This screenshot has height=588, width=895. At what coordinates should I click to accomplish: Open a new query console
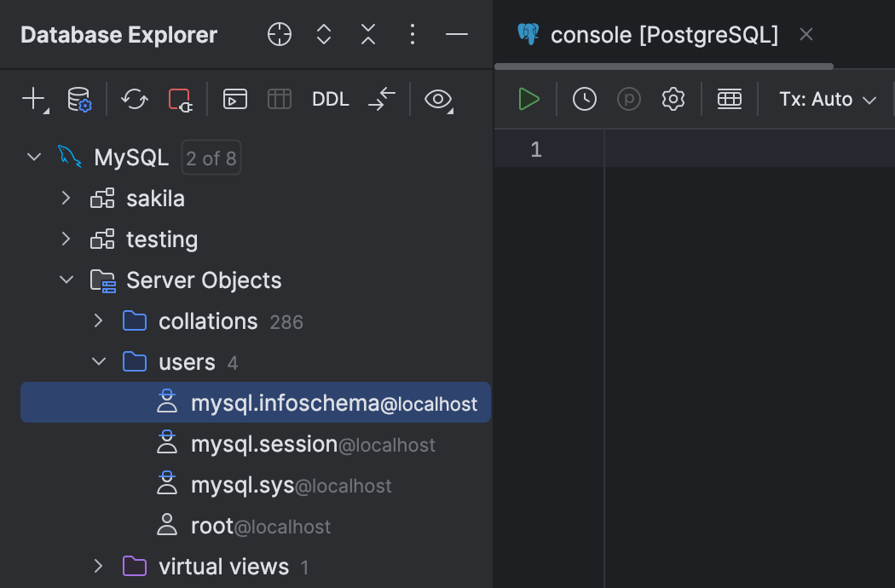[234, 99]
